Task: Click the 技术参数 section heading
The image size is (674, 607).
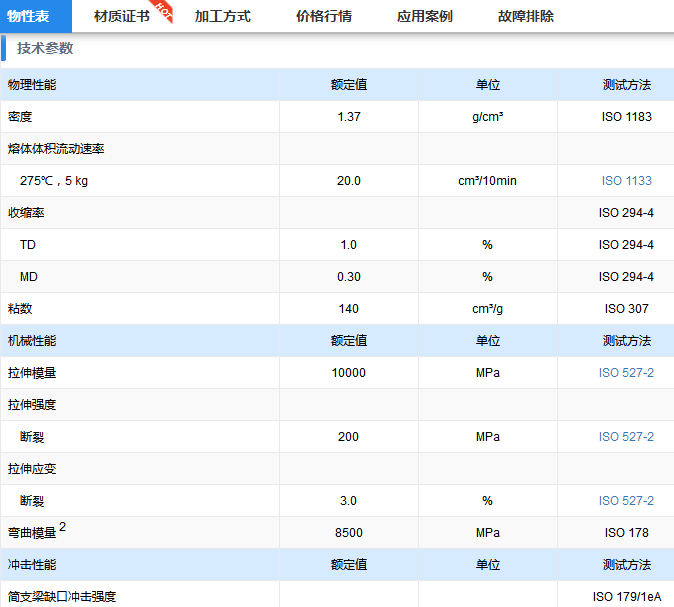Action: tap(45, 48)
